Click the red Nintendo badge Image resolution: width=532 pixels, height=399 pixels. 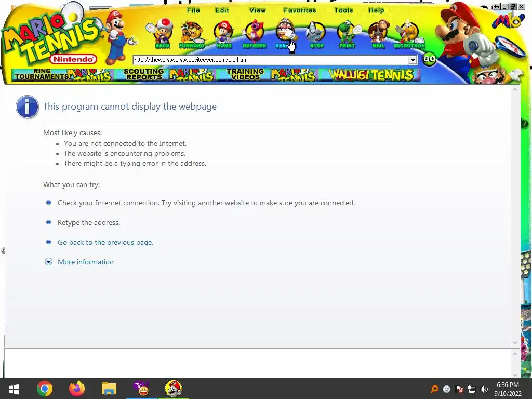[x=73, y=59]
